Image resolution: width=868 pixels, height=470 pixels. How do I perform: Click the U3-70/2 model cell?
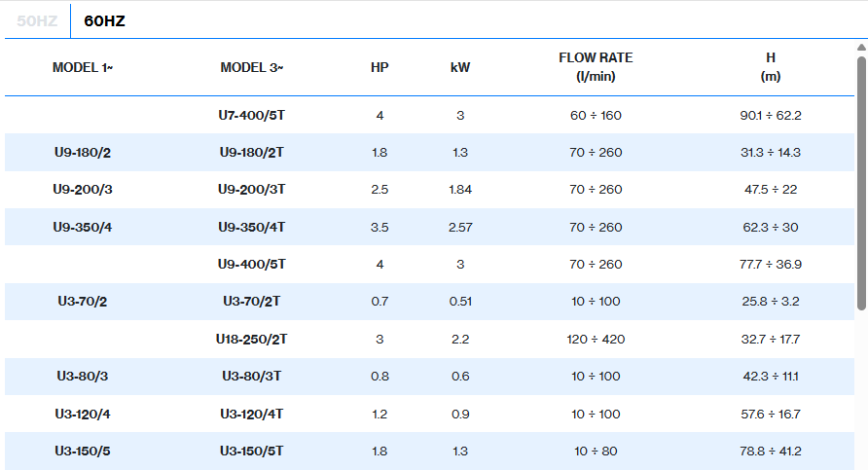coord(83,302)
